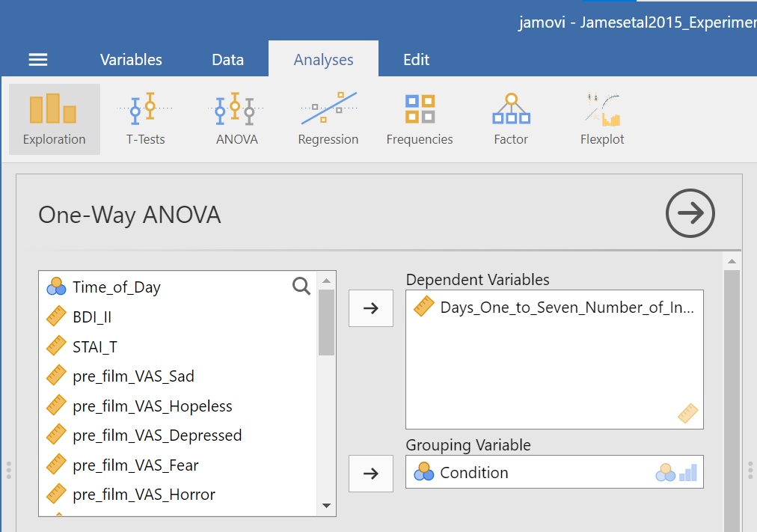The height and width of the screenshot is (532, 757).
Task: Click the down arrow of variable list scrollbar
Action: pyautogui.click(x=326, y=506)
